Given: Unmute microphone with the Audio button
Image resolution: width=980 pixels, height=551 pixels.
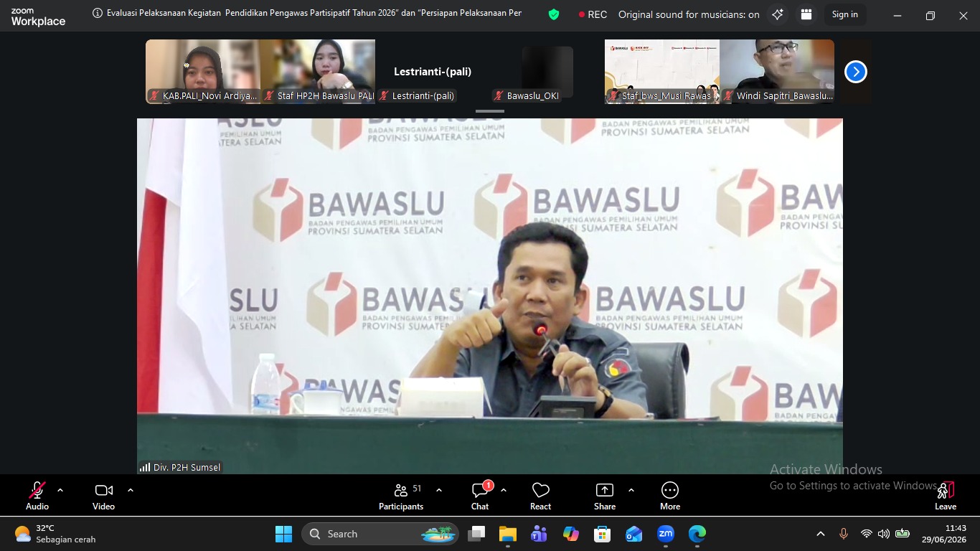Looking at the screenshot, I should click(x=37, y=496).
